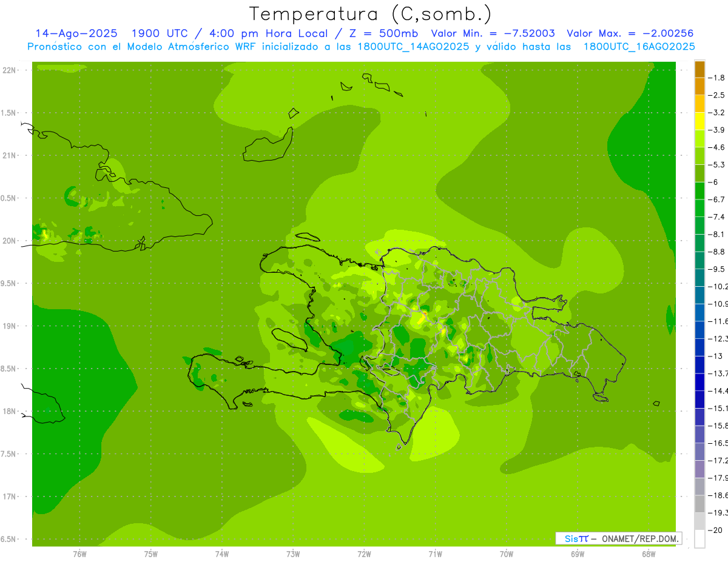Viewport: 728px width, 562px height.
Task: Click the -3.2 colorbar value
Action: point(718,113)
